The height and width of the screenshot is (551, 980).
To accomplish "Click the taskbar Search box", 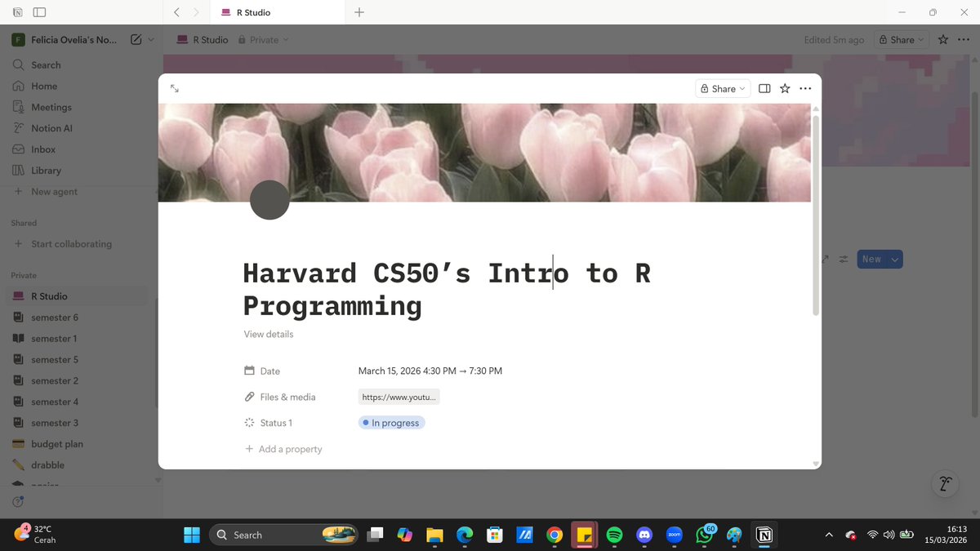I will pyautogui.click(x=283, y=535).
